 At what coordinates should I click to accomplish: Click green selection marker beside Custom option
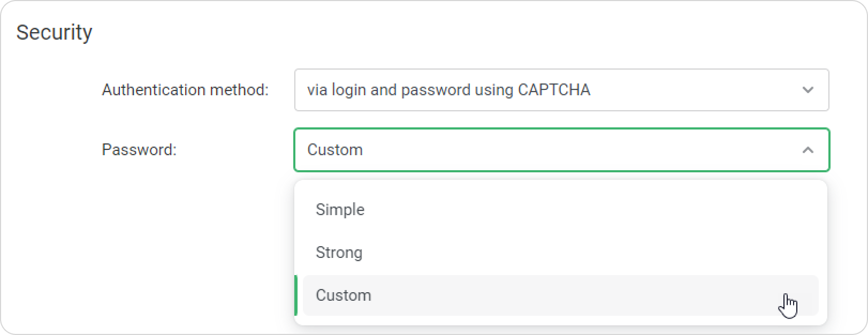pyautogui.click(x=296, y=295)
